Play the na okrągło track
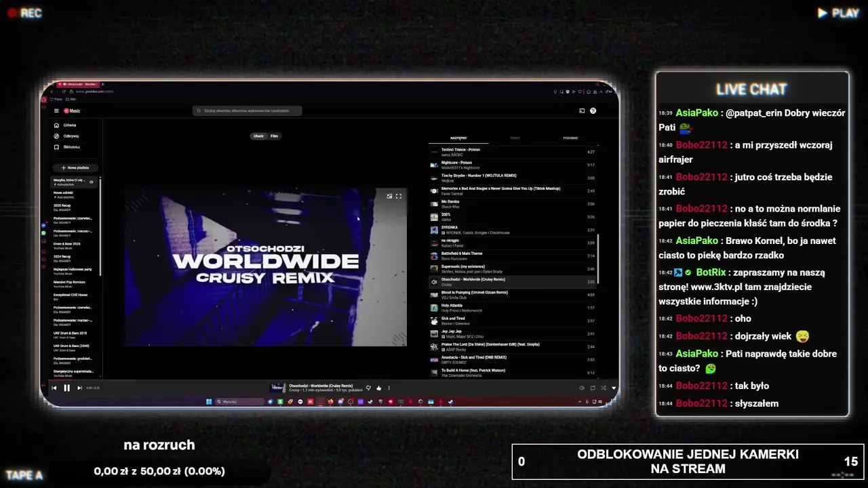The height and width of the screenshot is (488, 868). click(x=513, y=243)
